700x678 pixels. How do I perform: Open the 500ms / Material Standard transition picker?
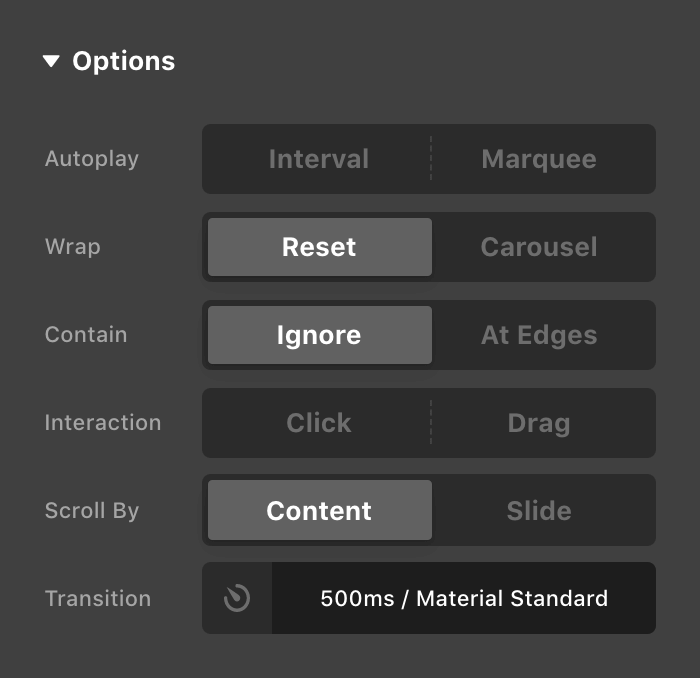click(464, 598)
